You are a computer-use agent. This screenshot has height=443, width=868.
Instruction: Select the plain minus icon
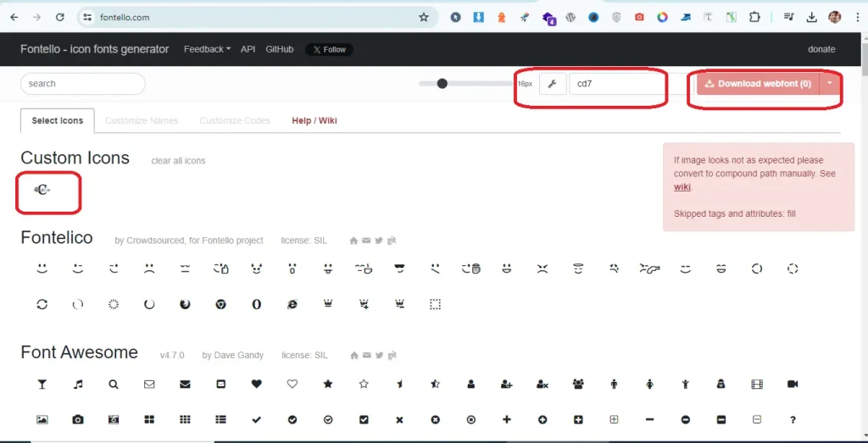coord(650,420)
